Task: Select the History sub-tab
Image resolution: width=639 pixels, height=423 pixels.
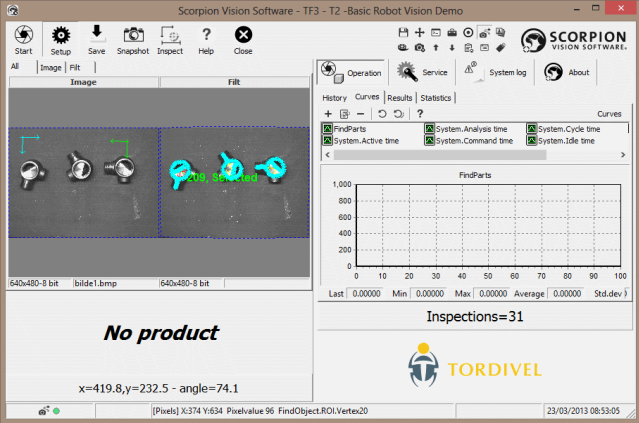Action: (334, 98)
